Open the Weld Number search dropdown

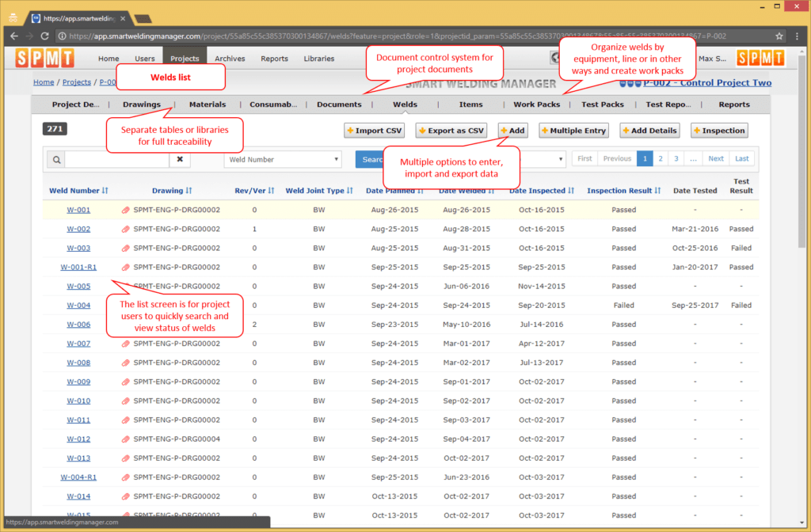click(283, 159)
